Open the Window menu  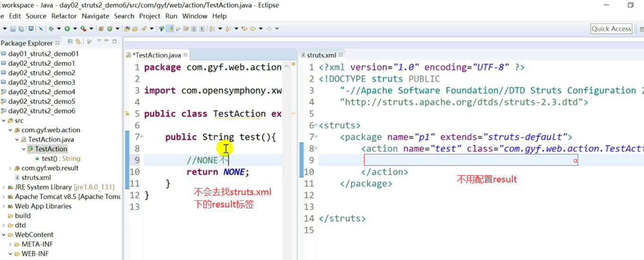click(195, 16)
